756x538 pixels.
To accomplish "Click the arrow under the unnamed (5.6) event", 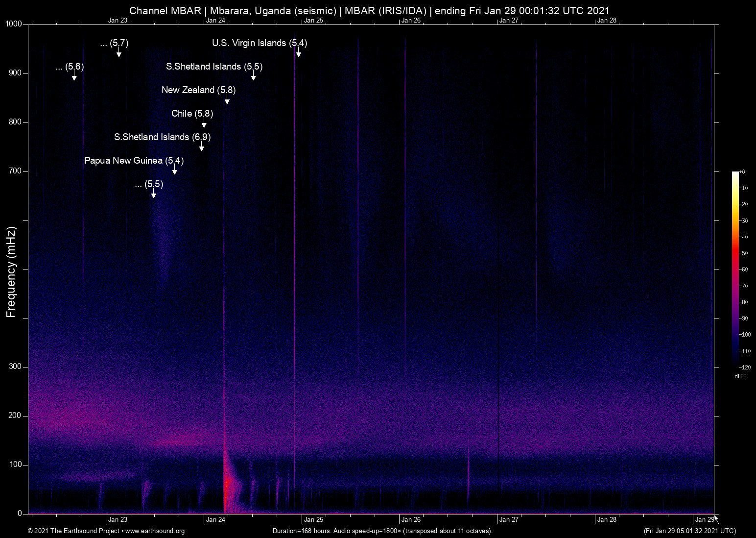I will 74,76.
